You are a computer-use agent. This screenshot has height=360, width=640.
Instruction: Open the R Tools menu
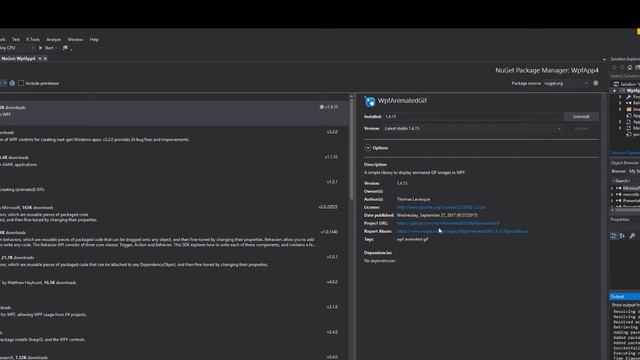pyautogui.click(x=33, y=40)
